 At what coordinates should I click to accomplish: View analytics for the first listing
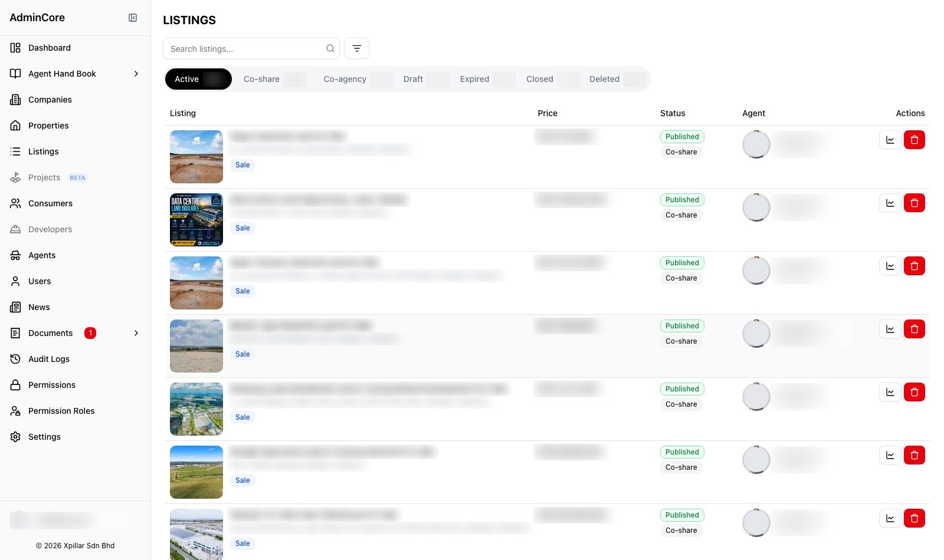(890, 140)
